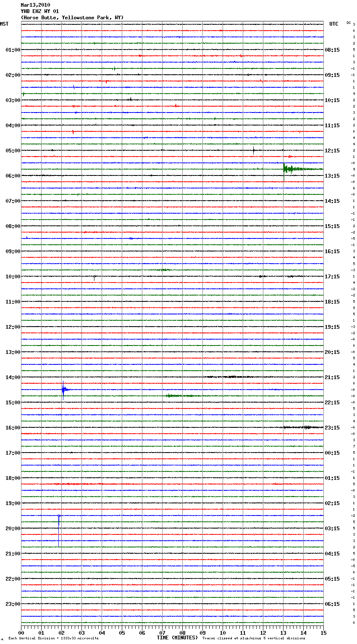Viewport: 357px width, 644px height.
Task: Click the date header 'Mar13,2010'
Action: click(35, 5)
